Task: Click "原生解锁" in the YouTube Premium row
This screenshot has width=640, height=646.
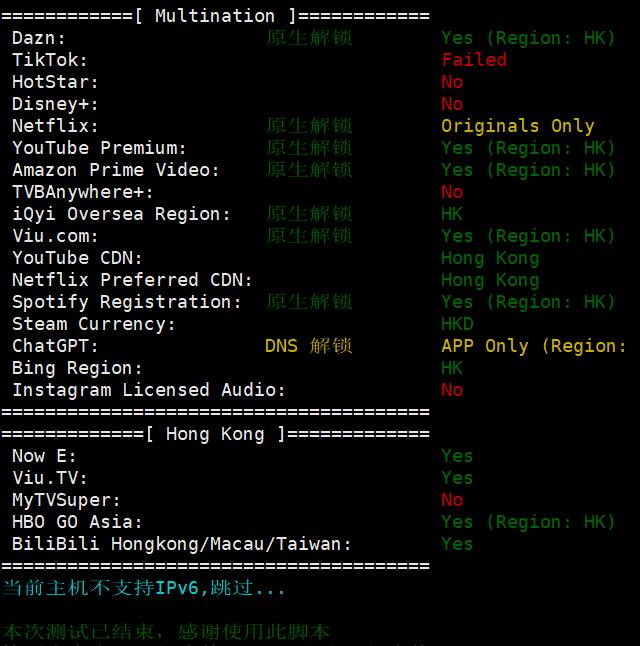Action: (x=309, y=147)
